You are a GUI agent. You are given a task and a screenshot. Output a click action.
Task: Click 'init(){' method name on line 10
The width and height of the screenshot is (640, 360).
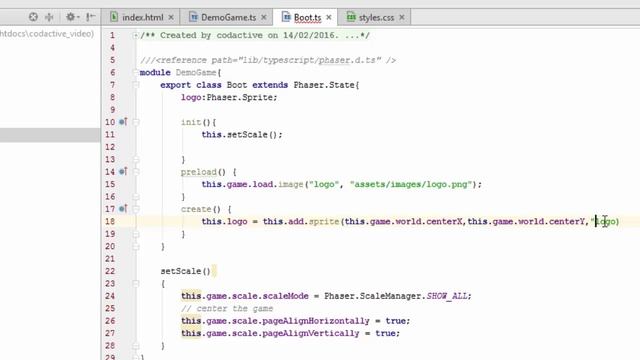[x=198, y=122]
